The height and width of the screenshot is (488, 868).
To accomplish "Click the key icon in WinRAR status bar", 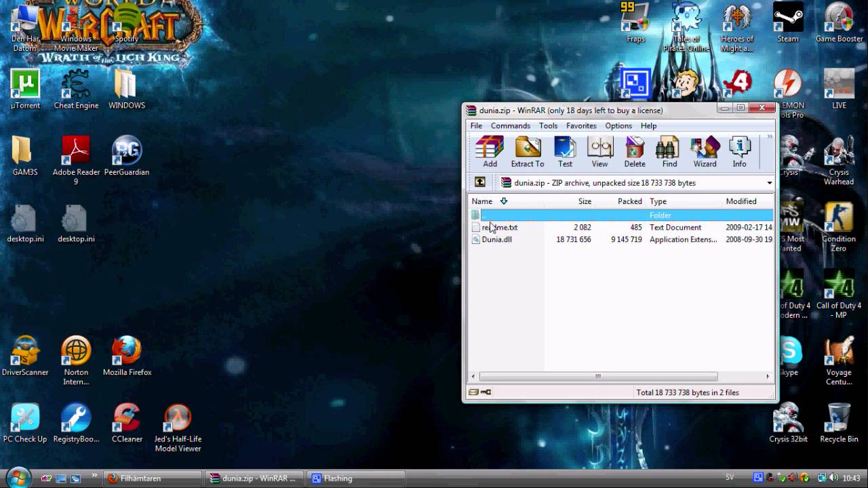I will pyautogui.click(x=486, y=392).
